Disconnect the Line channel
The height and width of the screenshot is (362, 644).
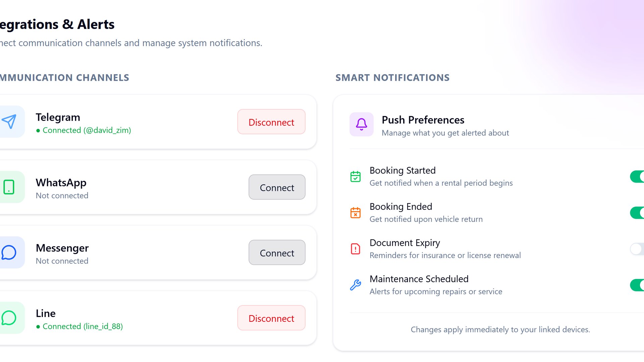coord(271,318)
